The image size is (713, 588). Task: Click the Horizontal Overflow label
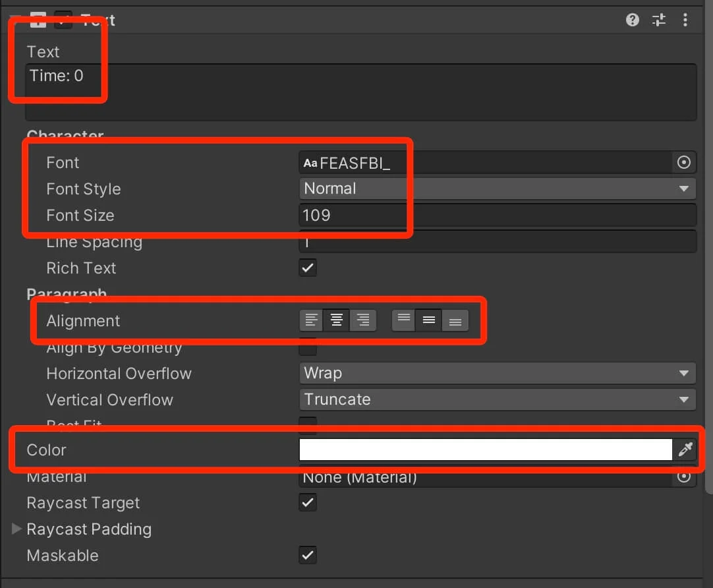tap(119, 373)
